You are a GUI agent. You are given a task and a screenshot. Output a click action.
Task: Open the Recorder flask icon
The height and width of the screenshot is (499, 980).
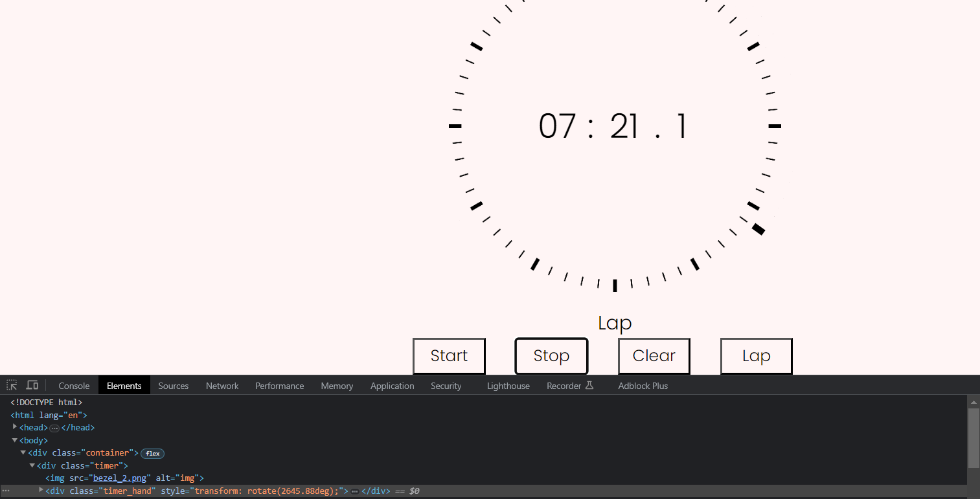point(589,385)
